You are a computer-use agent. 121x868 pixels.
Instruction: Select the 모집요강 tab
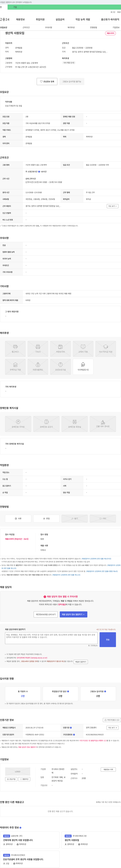[4, 28]
